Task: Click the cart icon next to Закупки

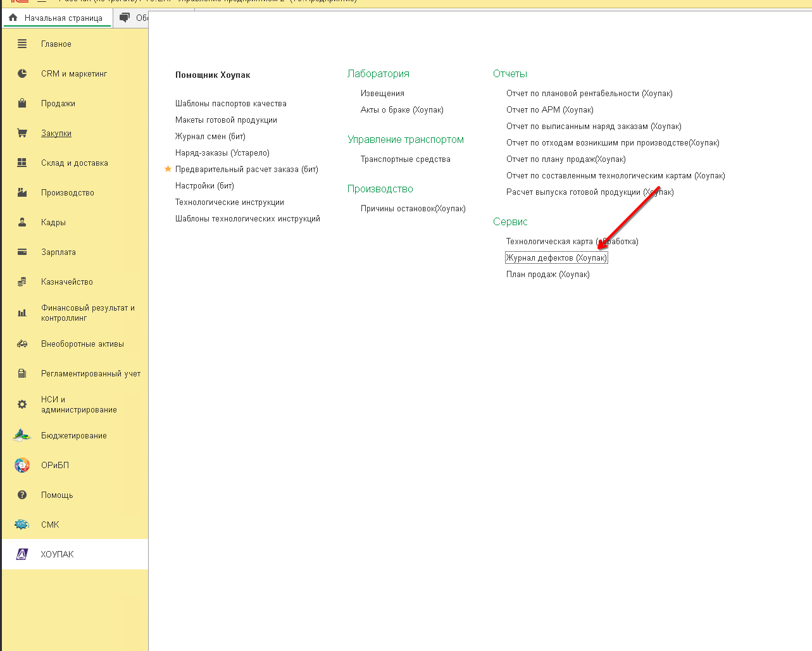Action: coord(22,133)
